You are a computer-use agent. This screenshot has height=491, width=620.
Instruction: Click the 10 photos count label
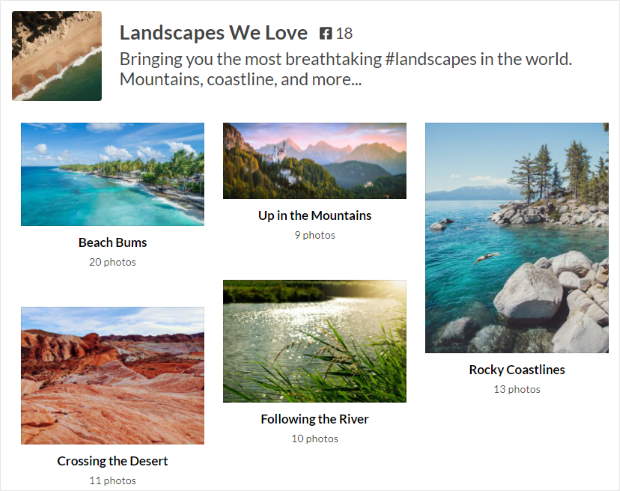314,439
